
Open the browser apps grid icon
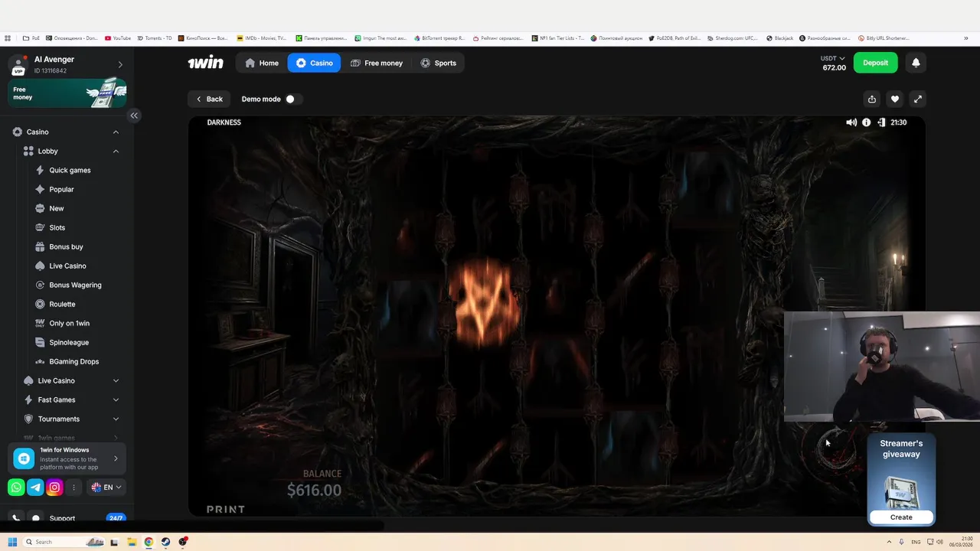[8, 37]
